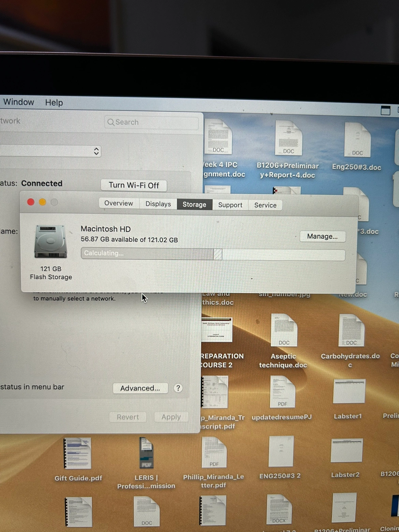
Task: Select the Eng250#3.doc file icon
Action: (x=357, y=141)
